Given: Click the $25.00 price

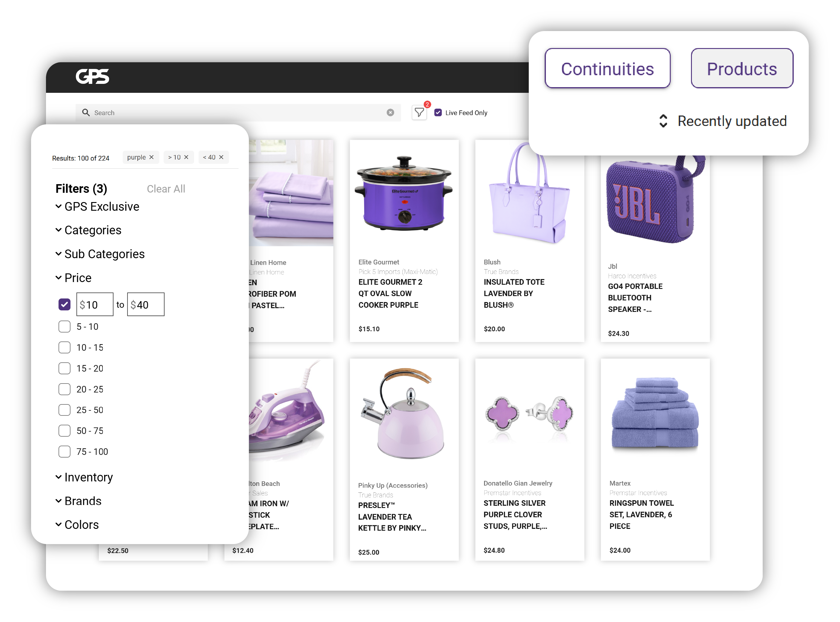Looking at the screenshot, I should 368,553.
